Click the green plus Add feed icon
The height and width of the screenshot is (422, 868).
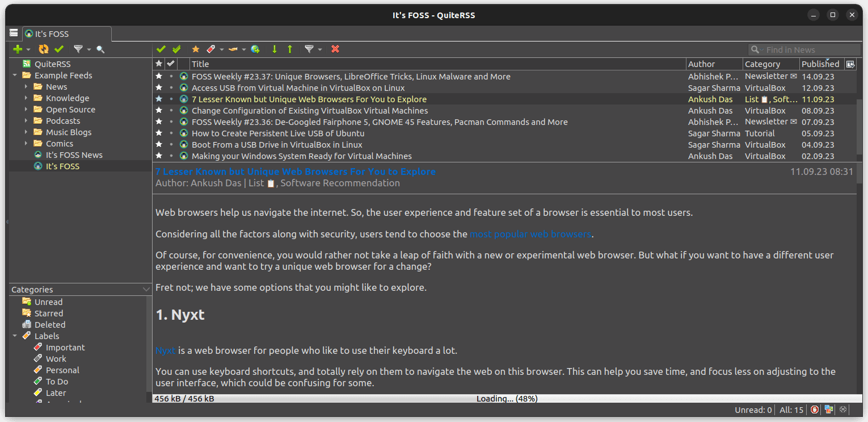pyautogui.click(x=18, y=49)
